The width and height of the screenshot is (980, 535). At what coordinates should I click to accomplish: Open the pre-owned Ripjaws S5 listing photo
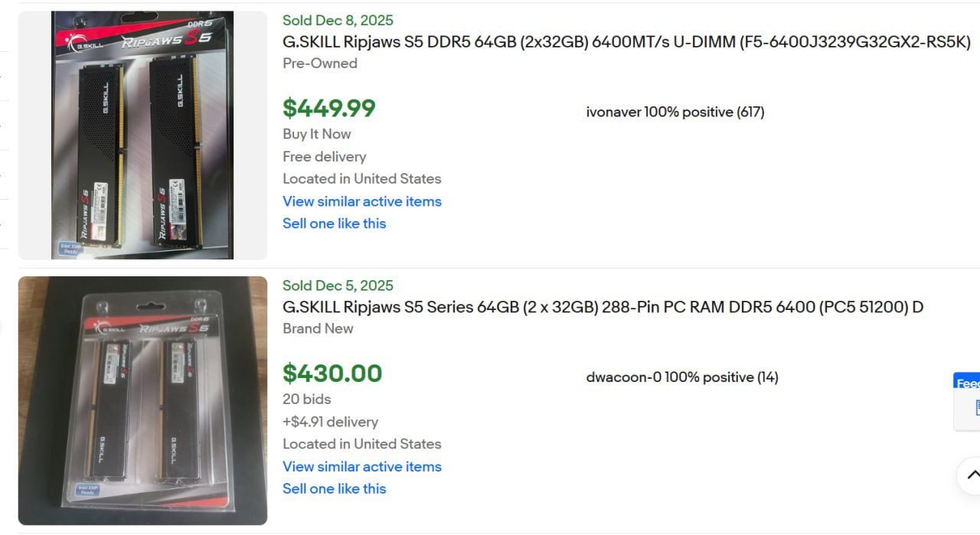142,135
